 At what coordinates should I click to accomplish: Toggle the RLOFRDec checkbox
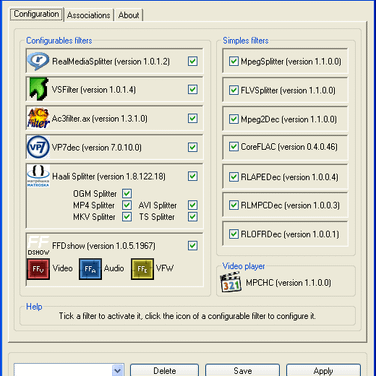(x=234, y=234)
